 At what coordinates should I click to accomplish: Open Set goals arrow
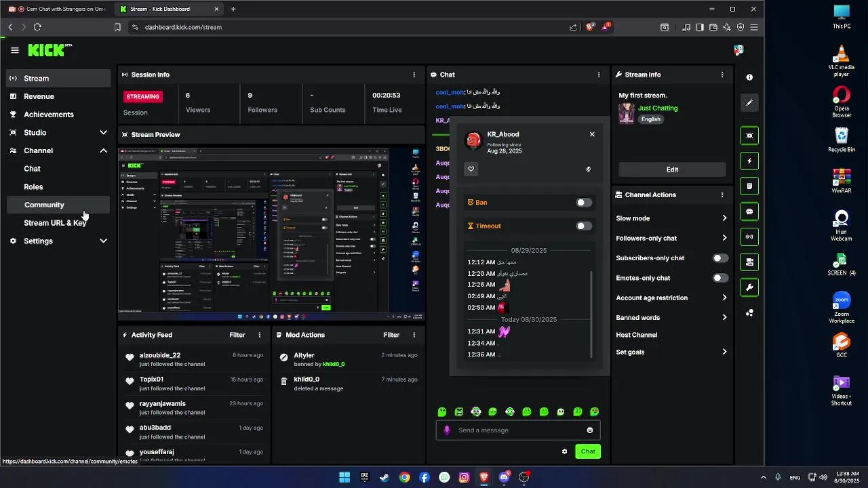pos(724,352)
